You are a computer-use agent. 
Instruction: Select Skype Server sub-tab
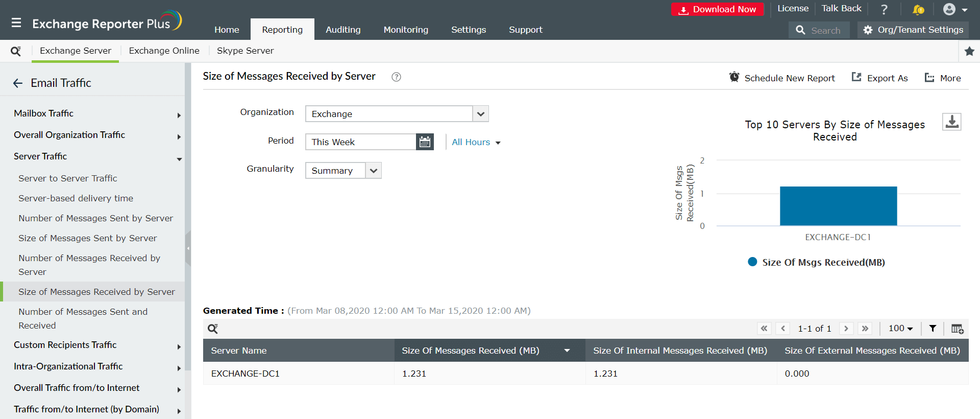[245, 51]
